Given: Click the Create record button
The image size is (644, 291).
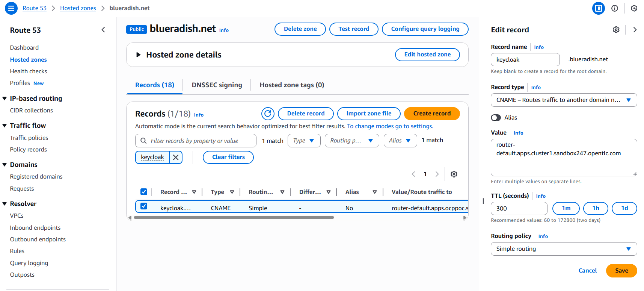Looking at the screenshot, I should click(x=432, y=114).
